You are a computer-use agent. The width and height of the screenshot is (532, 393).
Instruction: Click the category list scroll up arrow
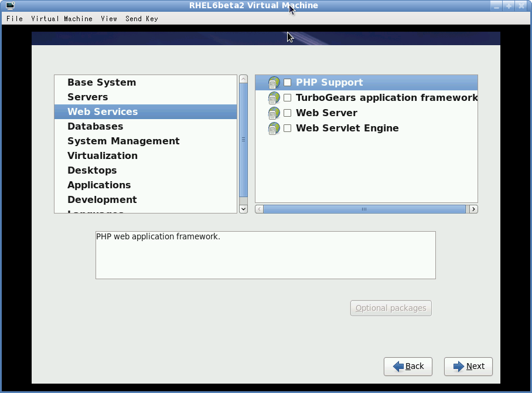[x=243, y=79]
